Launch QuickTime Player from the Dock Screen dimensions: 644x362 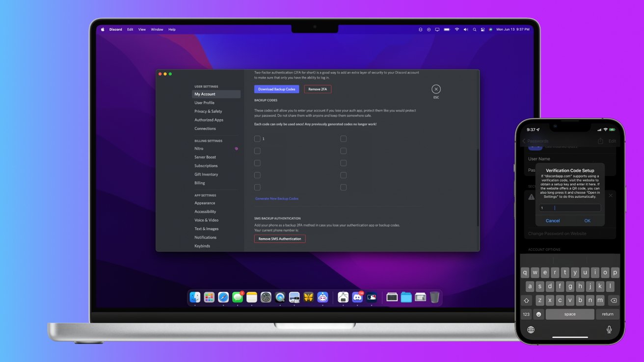coord(280,297)
